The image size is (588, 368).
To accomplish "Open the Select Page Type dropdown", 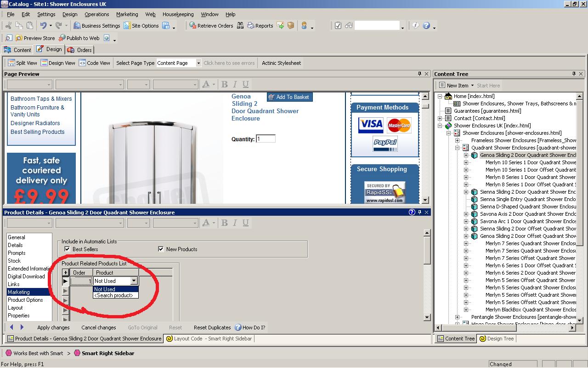I will click(198, 63).
